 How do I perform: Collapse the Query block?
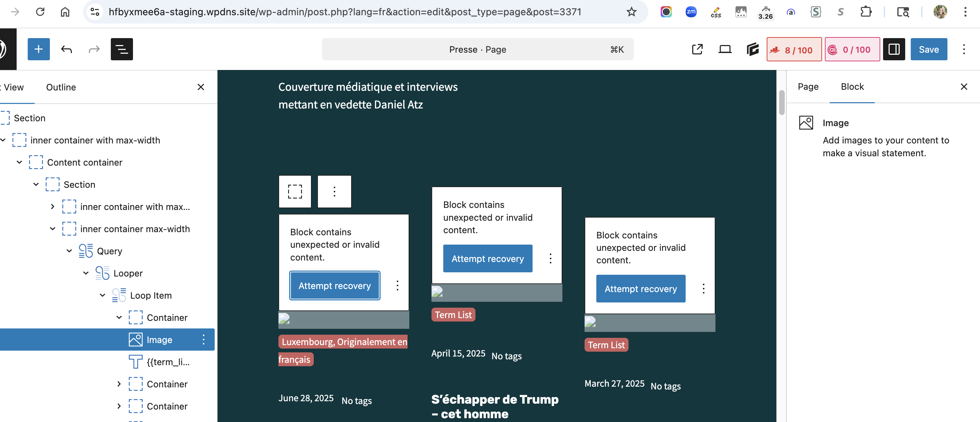tap(69, 251)
